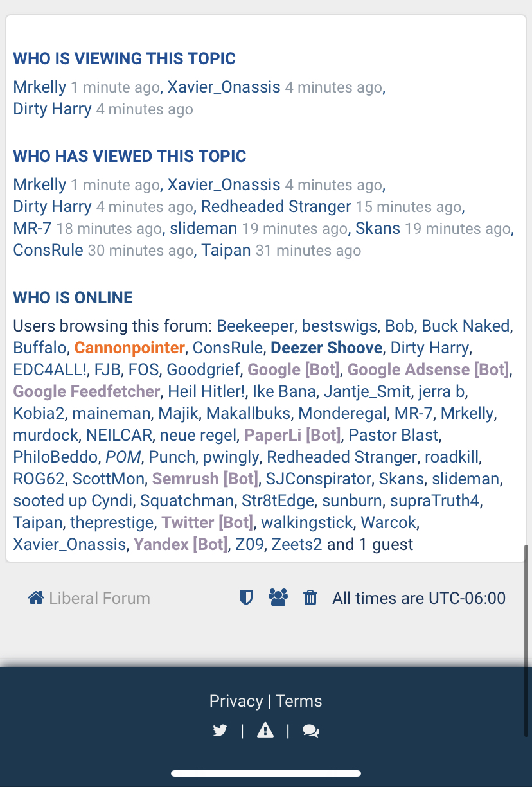Tap the home indicator bar at bottom
532x787 pixels.
point(266,774)
